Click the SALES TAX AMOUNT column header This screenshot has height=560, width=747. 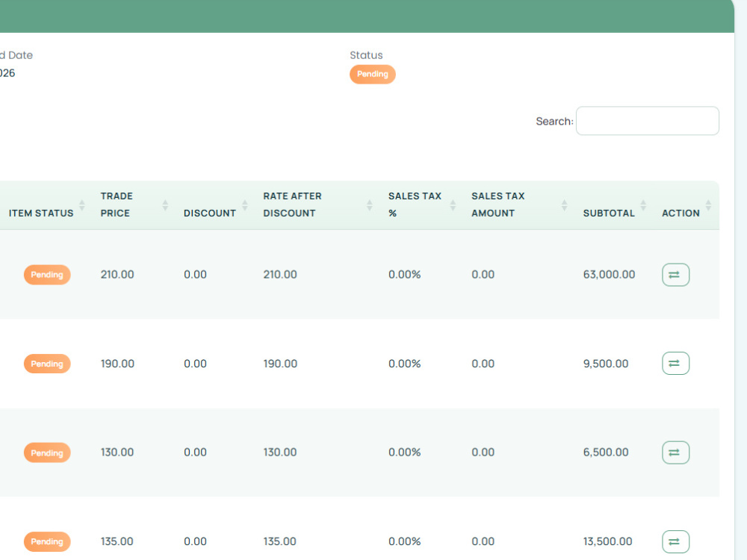pyautogui.click(x=498, y=205)
